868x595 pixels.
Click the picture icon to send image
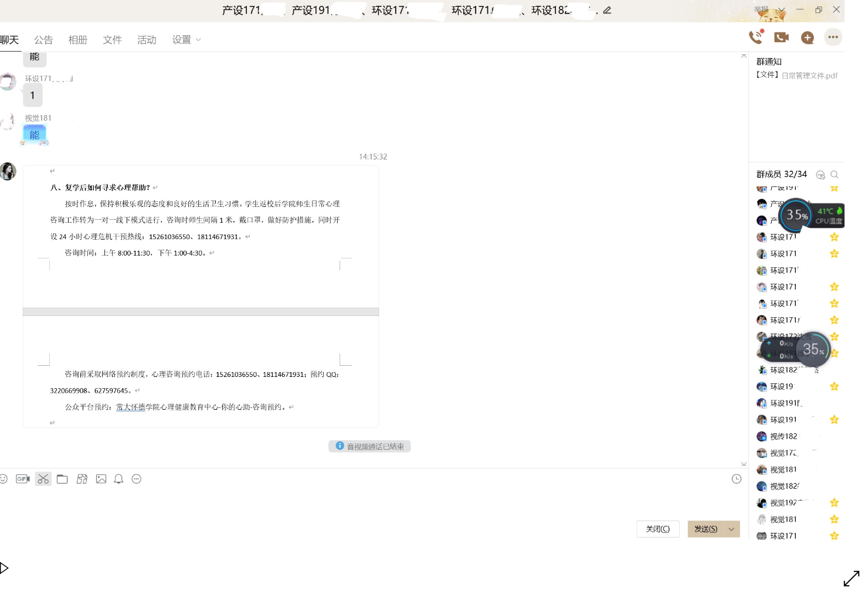tap(101, 479)
